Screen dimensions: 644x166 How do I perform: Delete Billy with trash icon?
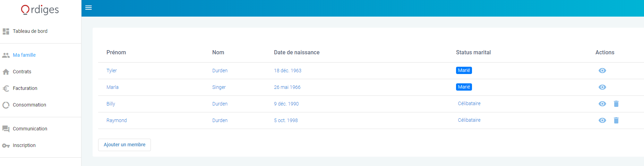[x=616, y=104]
